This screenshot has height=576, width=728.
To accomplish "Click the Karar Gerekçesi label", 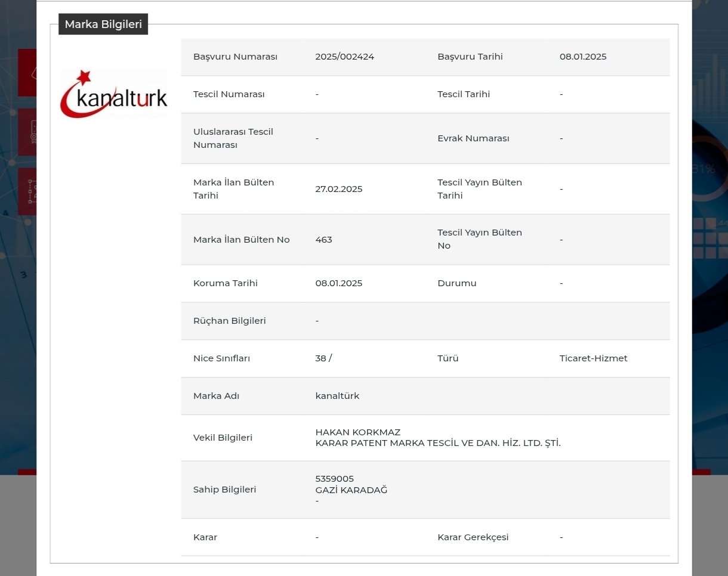I will point(473,537).
